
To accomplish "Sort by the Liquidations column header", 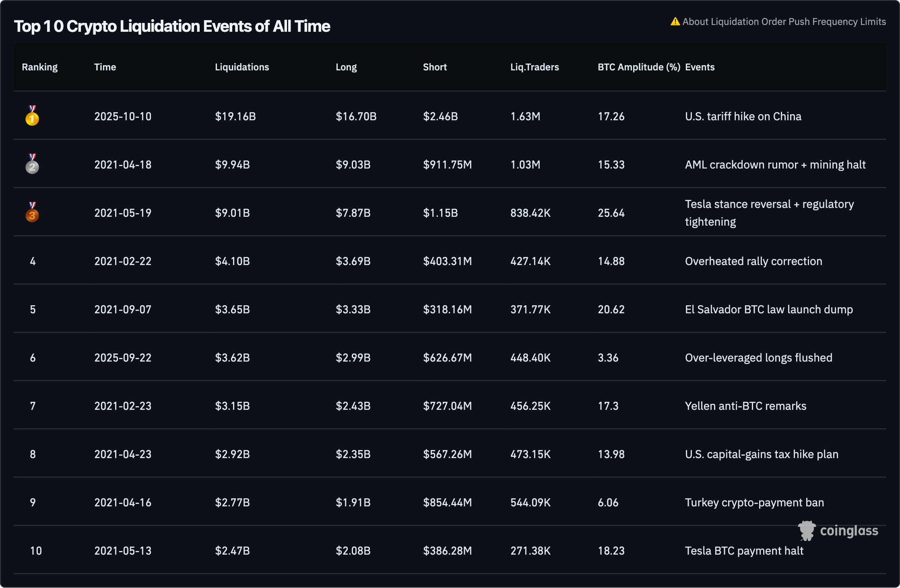I will [242, 67].
